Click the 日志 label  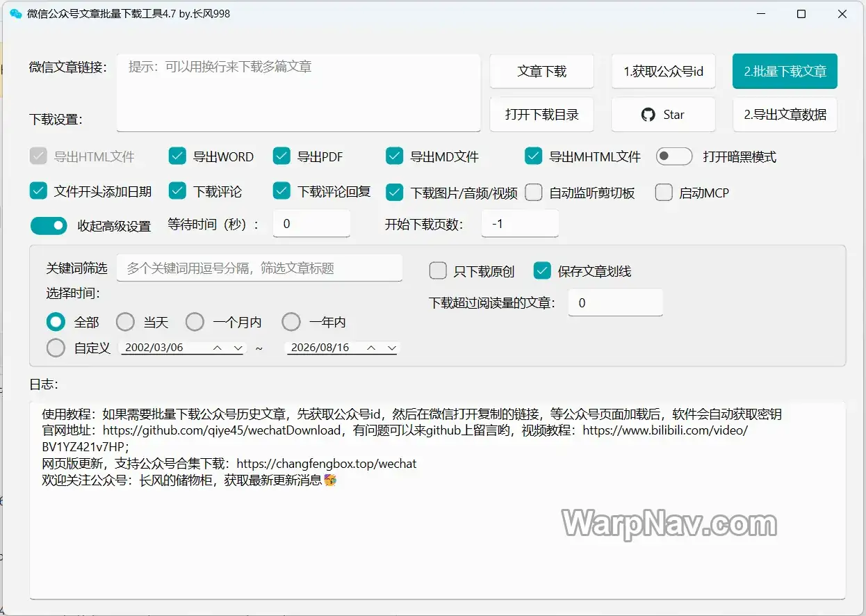[x=44, y=384]
